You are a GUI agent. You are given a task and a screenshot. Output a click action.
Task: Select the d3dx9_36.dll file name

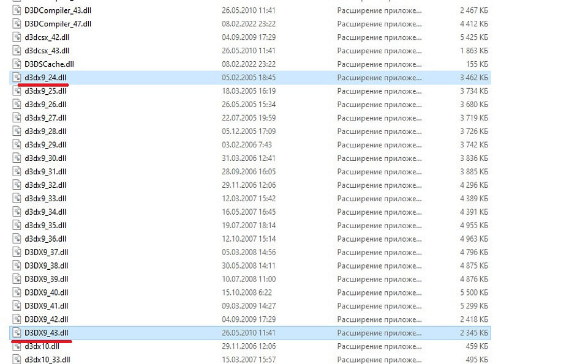pyautogui.click(x=45, y=239)
